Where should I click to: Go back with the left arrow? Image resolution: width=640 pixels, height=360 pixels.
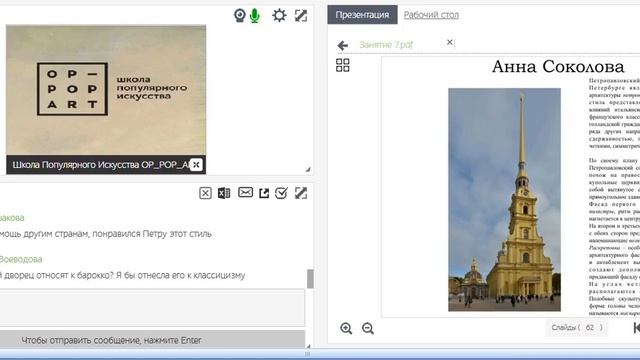pyautogui.click(x=343, y=45)
